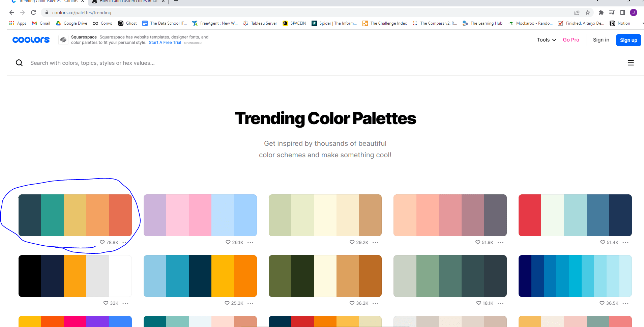Image resolution: width=644 pixels, height=327 pixels.
Task: Click the Sign up button
Action: pyautogui.click(x=628, y=40)
